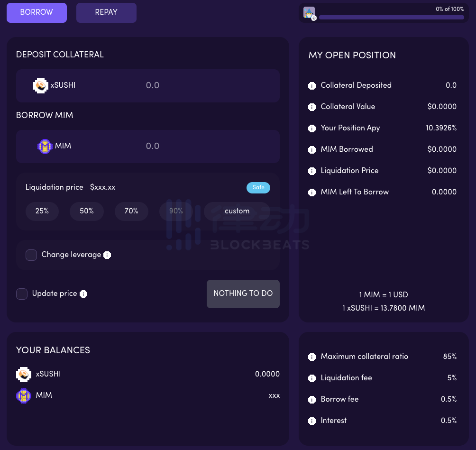The width and height of the screenshot is (476, 450).
Task: Click the Interest value 0.5%
Action: (x=449, y=421)
